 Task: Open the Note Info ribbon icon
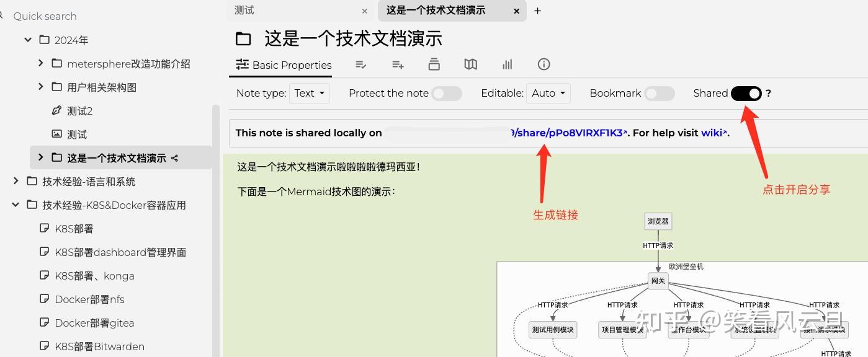(x=544, y=64)
